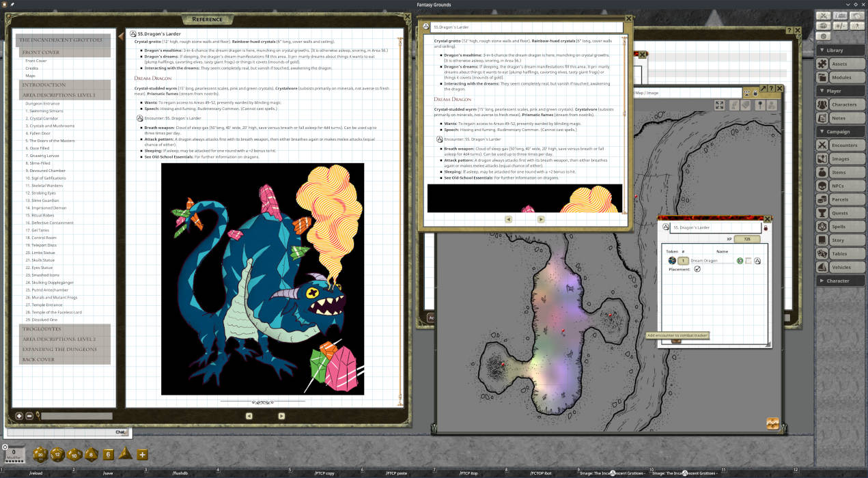Image resolution: width=868 pixels, height=478 pixels.
Task: Open the Story sidebar button
Action: pyautogui.click(x=840, y=240)
